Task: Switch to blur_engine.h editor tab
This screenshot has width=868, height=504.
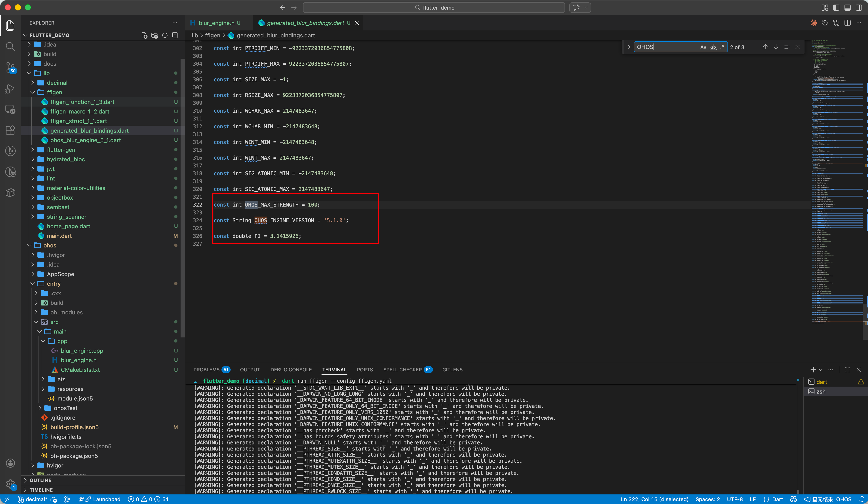Action: (216, 23)
